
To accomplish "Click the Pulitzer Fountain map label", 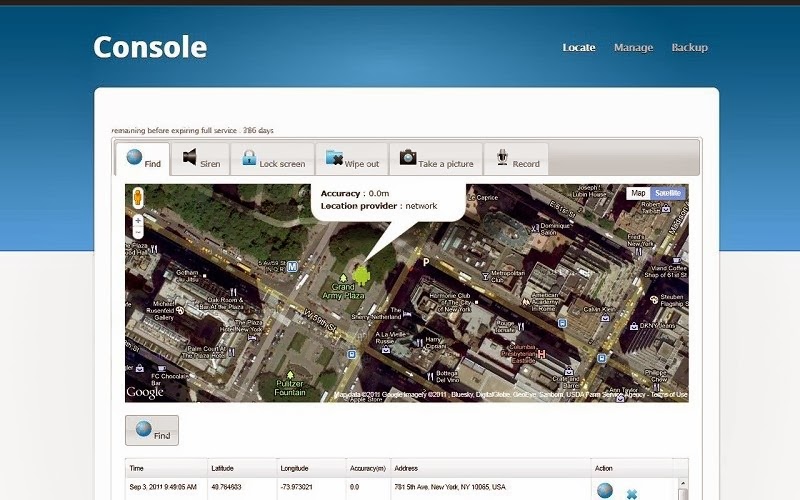I will click(x=290, y=388).
